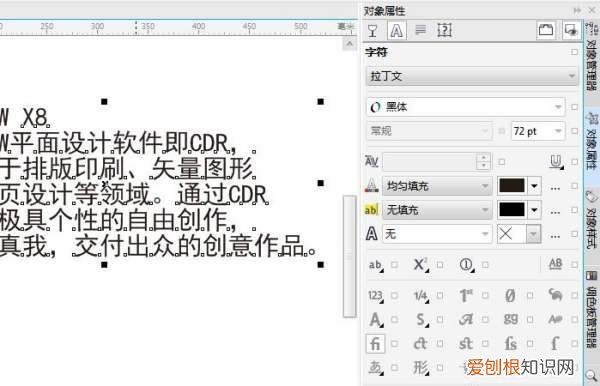Open the background color picker arrow
This screenshot has height=386, width=600.
(x=534, y=210)
